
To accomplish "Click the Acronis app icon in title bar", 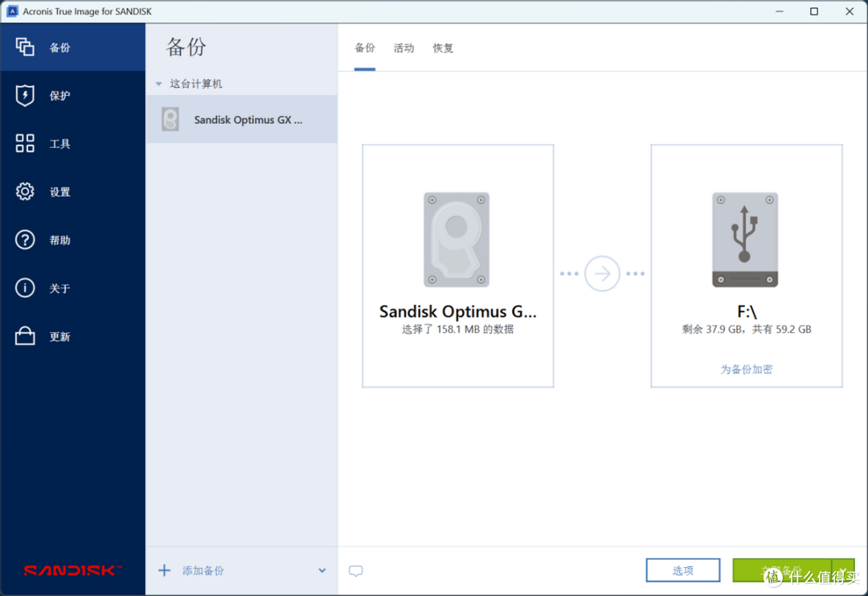I will point(12,11).
